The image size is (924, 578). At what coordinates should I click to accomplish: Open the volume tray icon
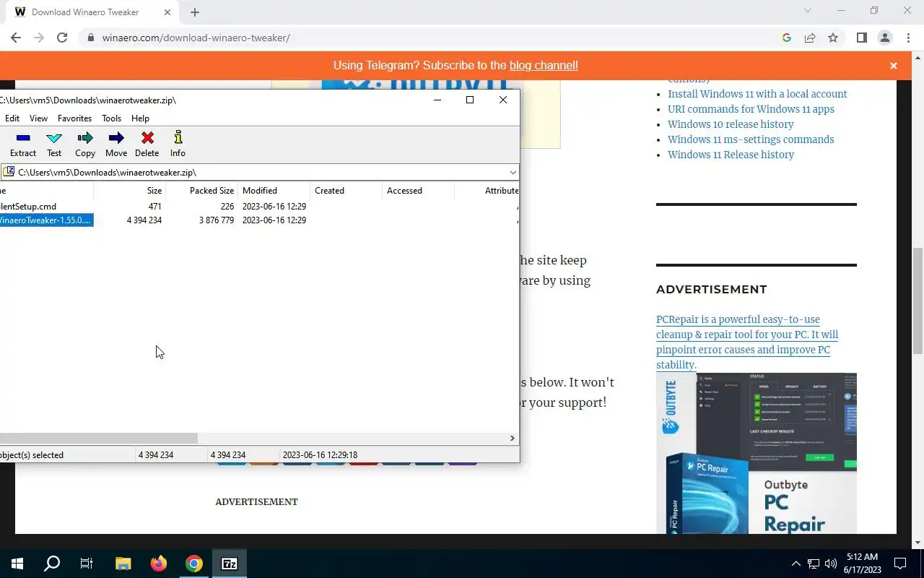831,564
